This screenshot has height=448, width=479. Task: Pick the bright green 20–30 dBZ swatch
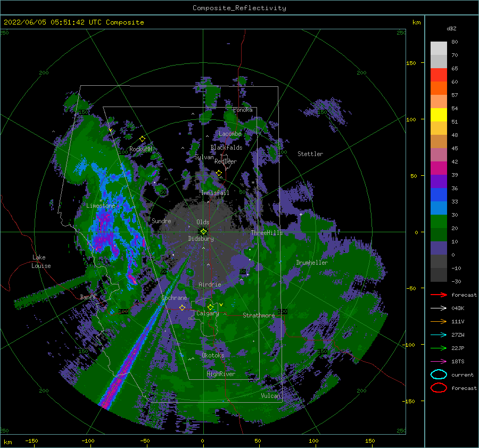tap(439, 221)
